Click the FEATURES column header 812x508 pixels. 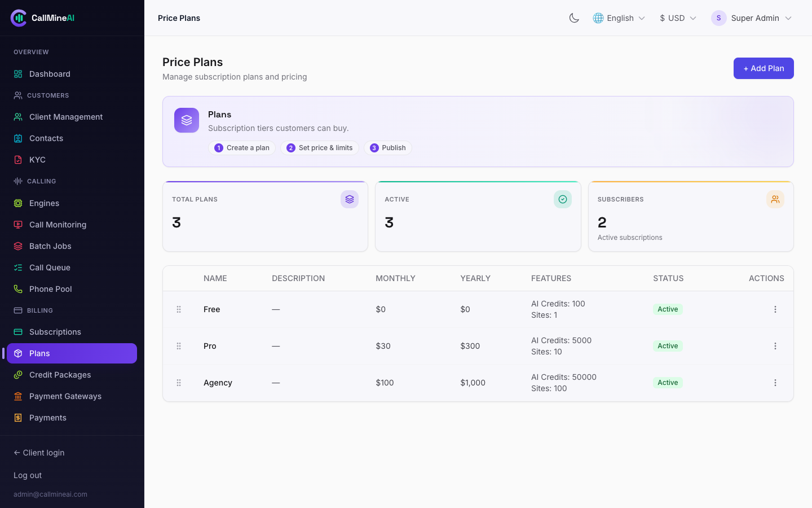pos(551,278)
